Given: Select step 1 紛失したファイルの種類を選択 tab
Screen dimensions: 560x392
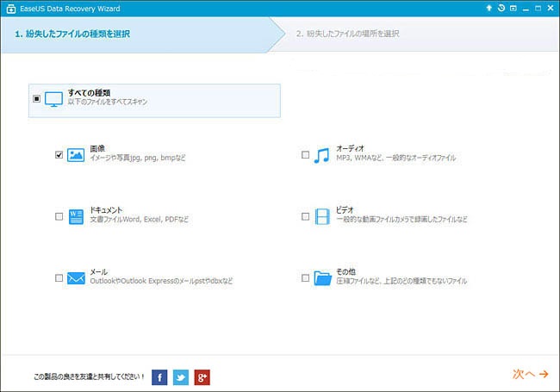Looking at the screenshot, I should tap(143, 34).
